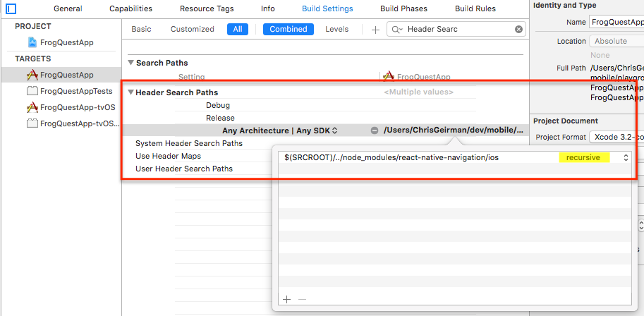The width and height of the screenshot is (644, 316).
Task: Edit the Name field in inspector
Action: (616, 22)
